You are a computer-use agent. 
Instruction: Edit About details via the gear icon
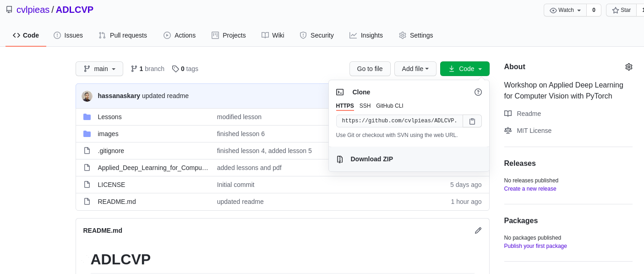click(x=629, y=67)
